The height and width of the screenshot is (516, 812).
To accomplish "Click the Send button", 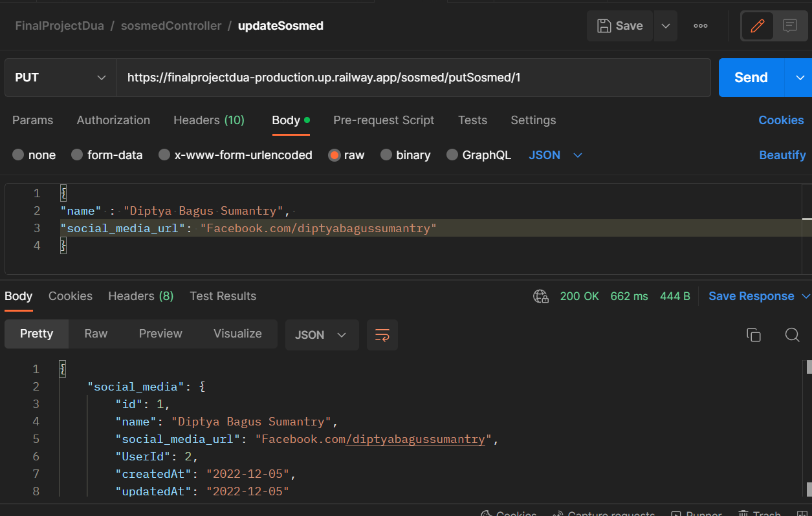I will (x=750, y=77).
